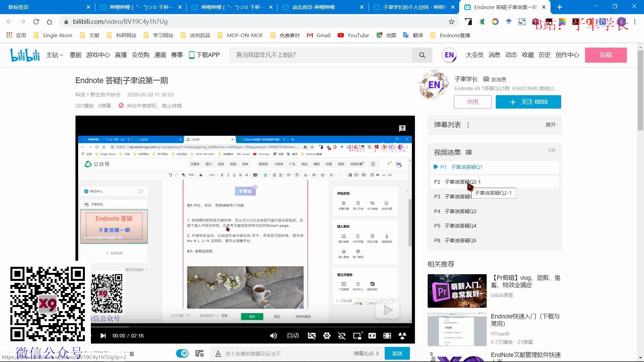Switch to wide screen mode
The image size is (644, 362).
pyautogui.click(x=372, y=336)
